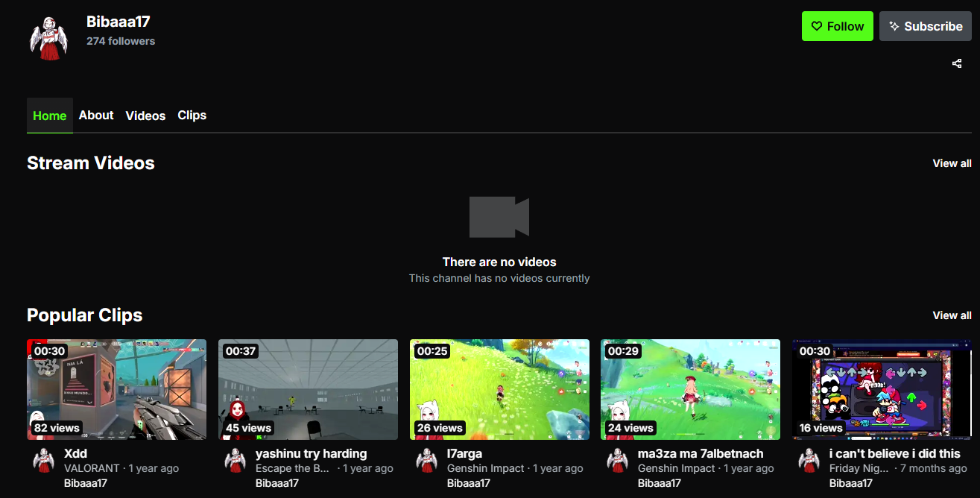Open the Friday Night clip thumbnail

[882, 389]
